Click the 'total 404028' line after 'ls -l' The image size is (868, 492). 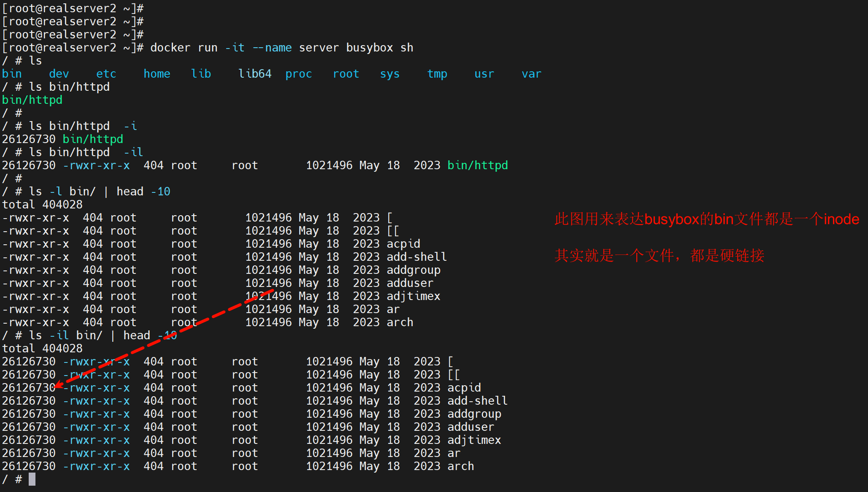click(42, 205)
